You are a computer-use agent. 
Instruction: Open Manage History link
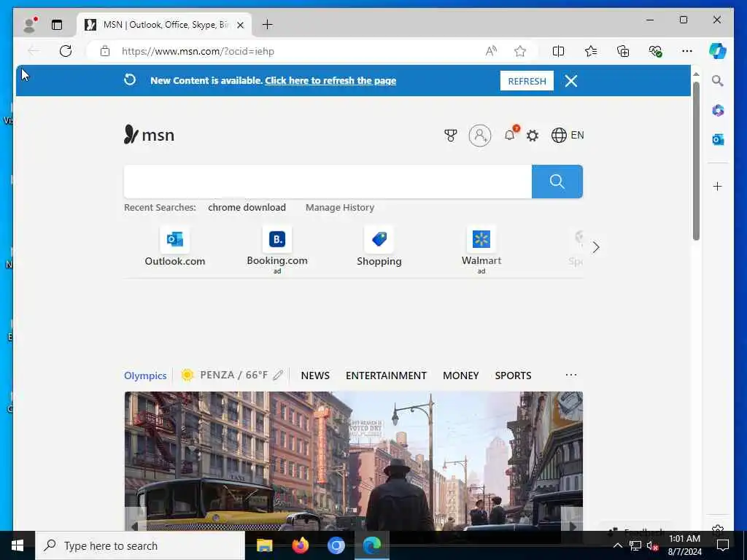[340, 207]
